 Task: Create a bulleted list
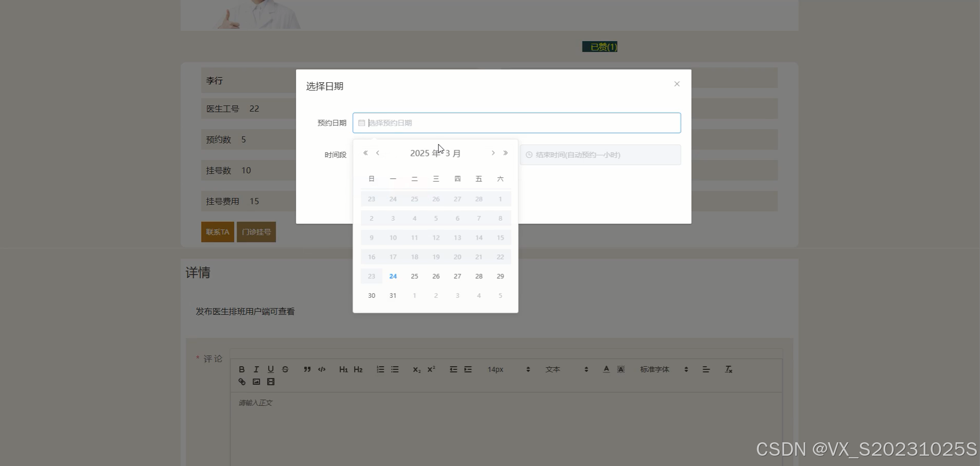pos(395,369)
